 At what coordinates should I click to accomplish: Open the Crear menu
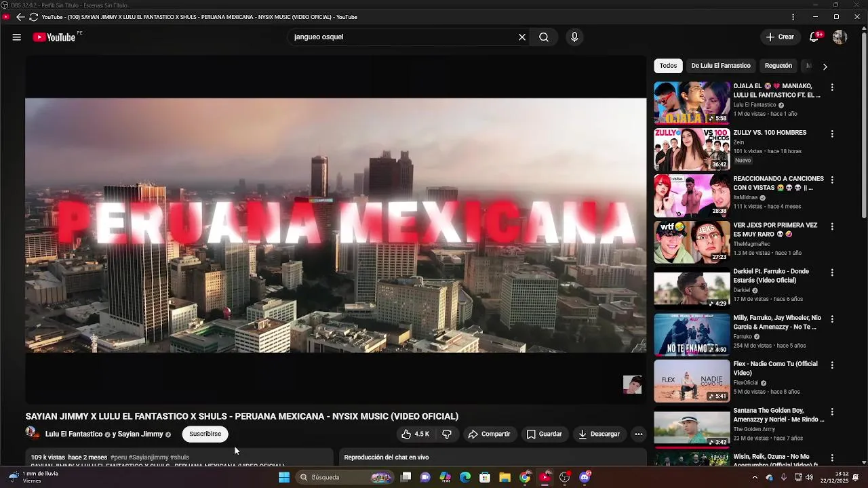(x=780, y=37)
